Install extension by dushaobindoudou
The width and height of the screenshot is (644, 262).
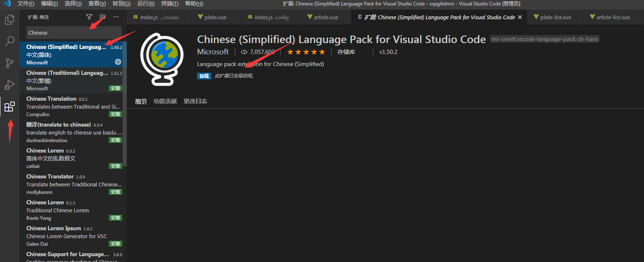(x=115, y=140)
